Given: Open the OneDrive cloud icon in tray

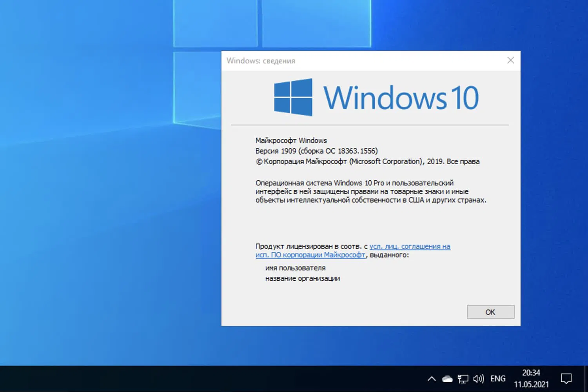Looking at the screenshot, I should pyautogui.click(x=447, y=378).
